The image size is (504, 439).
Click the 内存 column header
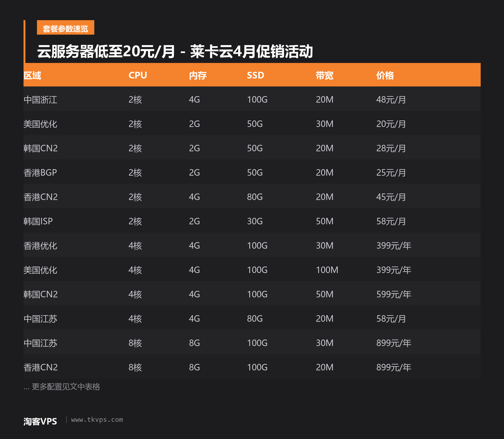click(x=198, y=75)
